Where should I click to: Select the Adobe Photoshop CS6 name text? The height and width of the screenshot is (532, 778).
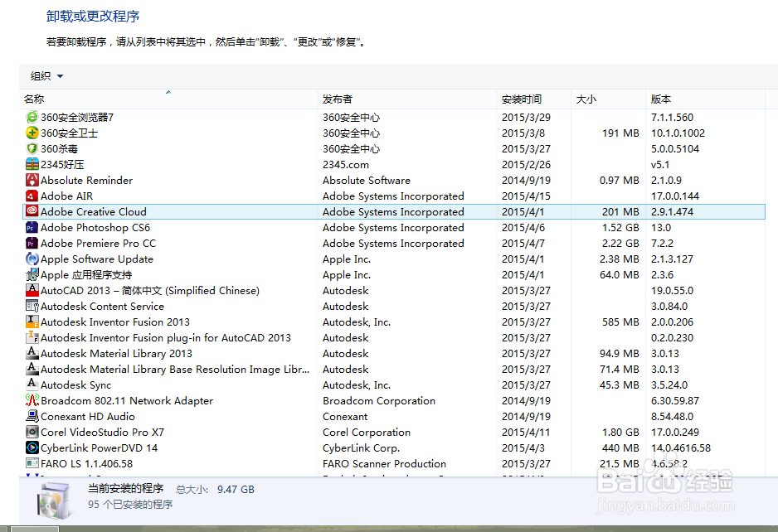tap(95, 228)
